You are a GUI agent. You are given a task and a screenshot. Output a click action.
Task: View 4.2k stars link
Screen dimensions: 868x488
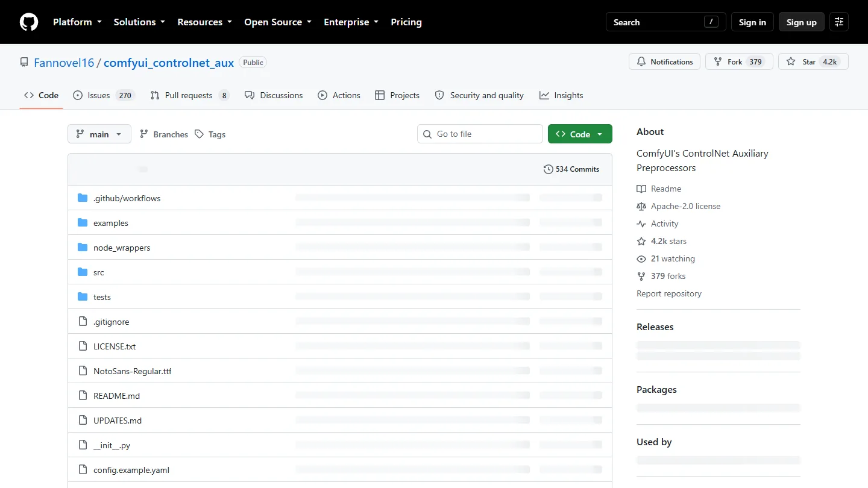click(662, 241)
